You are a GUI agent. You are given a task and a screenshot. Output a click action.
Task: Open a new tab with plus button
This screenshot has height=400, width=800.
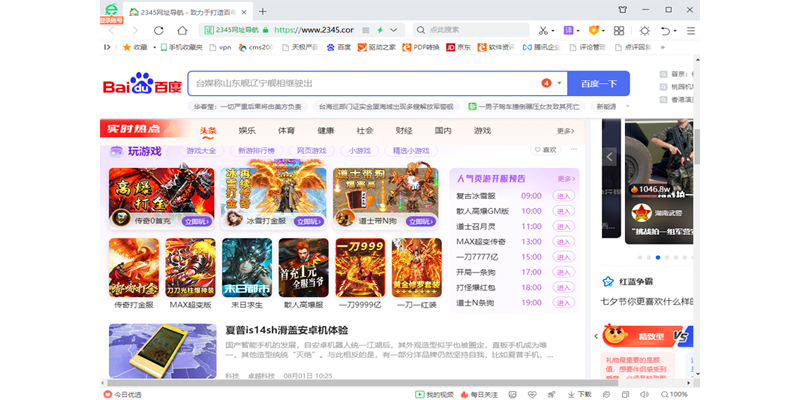262,11
